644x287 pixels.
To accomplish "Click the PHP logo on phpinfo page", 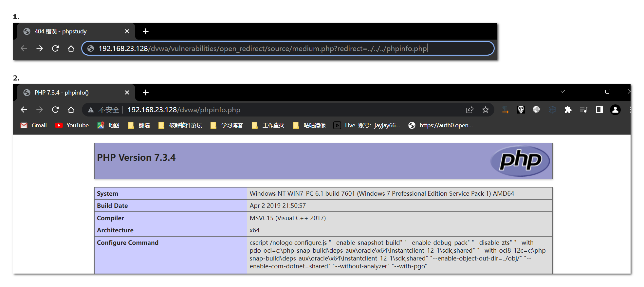I will click(x=520, y=161).
